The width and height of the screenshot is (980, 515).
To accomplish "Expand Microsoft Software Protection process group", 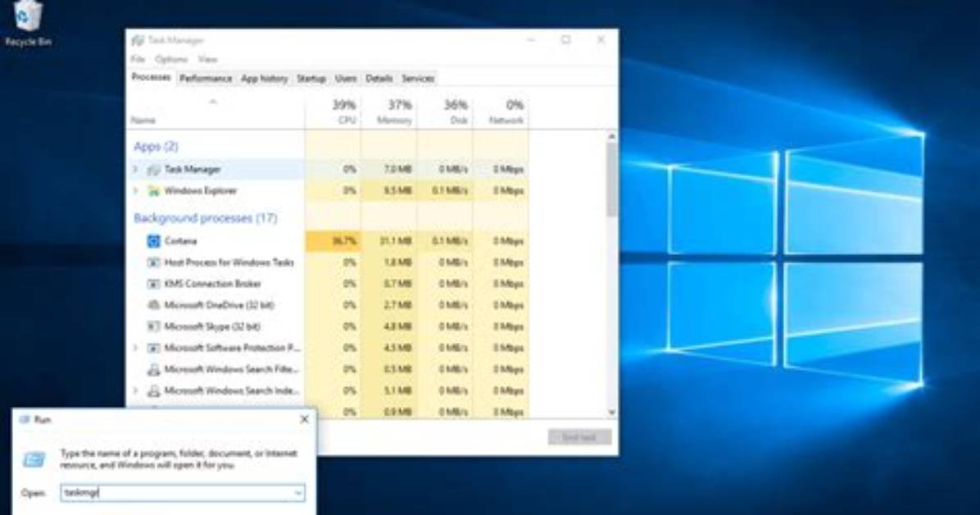I will pos(136,347).
